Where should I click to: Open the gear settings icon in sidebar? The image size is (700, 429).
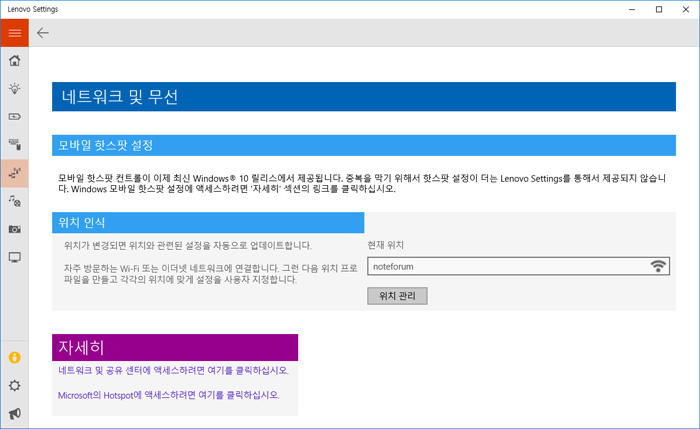click(14, 385)
